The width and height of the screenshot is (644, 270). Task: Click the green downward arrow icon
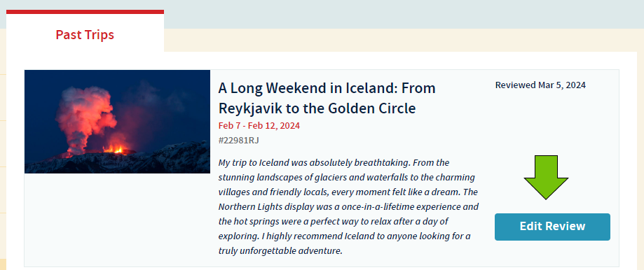(546, 178)
